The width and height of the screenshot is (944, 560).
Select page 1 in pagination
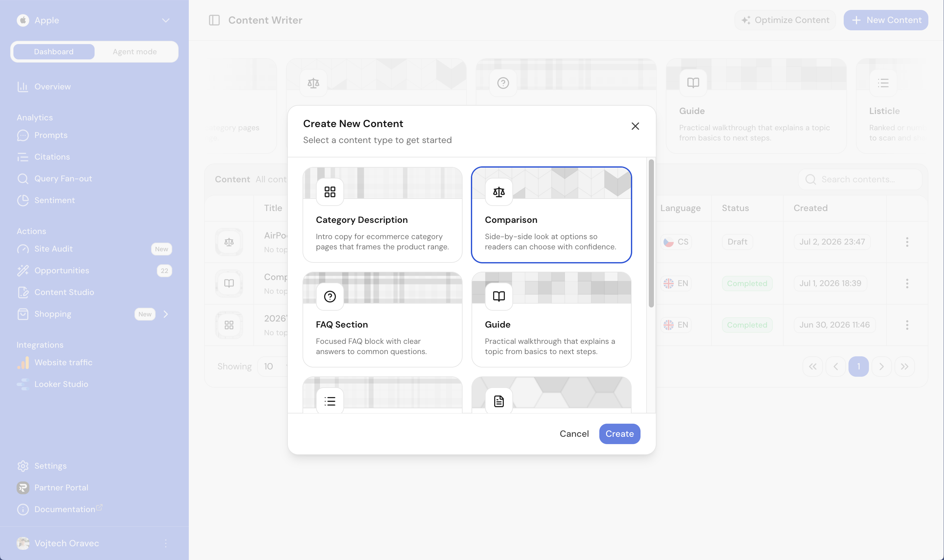click(x=858, y=367)
